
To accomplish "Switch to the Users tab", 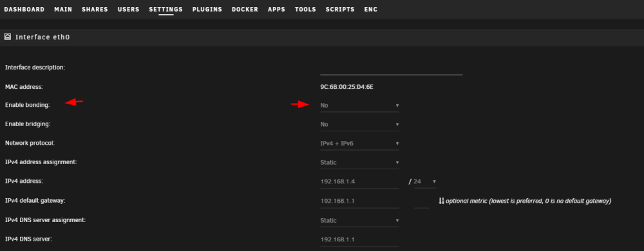I will pyautogui.click(x=129, y=10).
